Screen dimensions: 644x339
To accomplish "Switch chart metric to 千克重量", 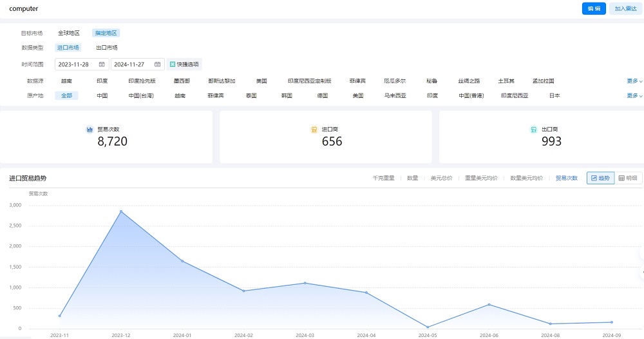I will (x=384, y=178).
